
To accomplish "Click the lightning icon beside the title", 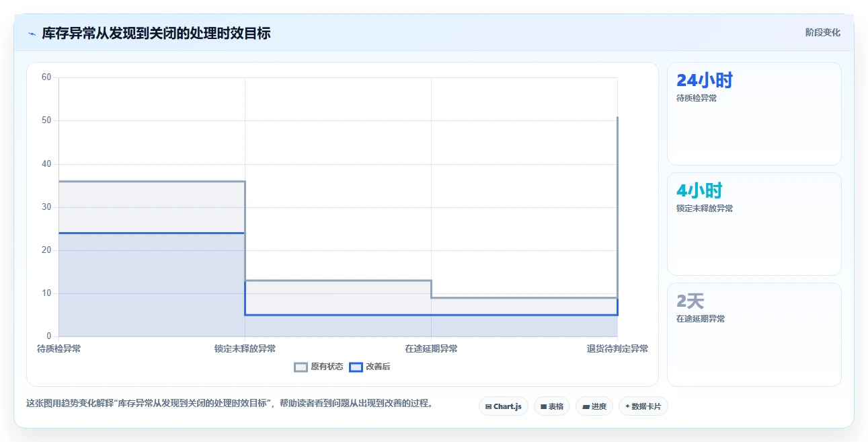I will 32,33.
